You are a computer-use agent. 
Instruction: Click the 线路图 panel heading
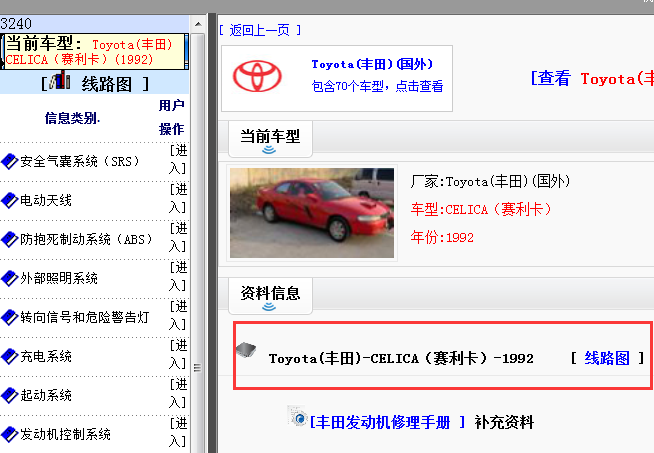[106, 84]
